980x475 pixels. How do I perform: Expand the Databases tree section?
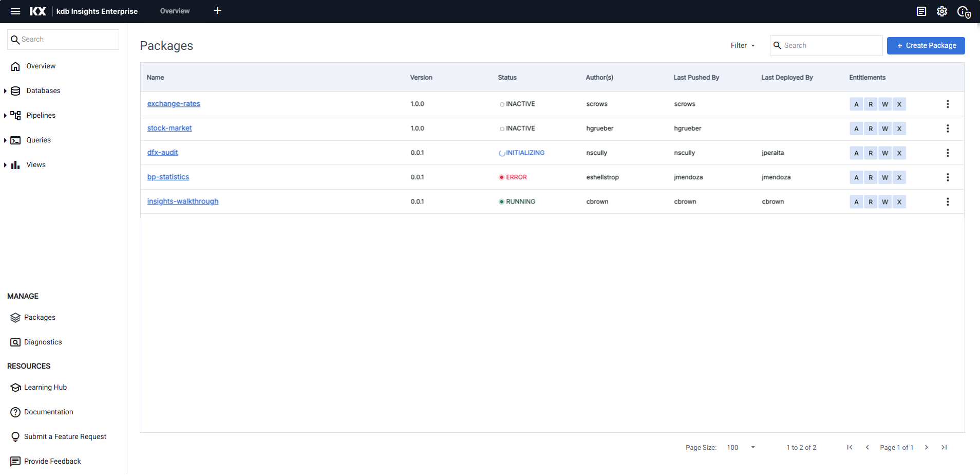click(5, 91)
